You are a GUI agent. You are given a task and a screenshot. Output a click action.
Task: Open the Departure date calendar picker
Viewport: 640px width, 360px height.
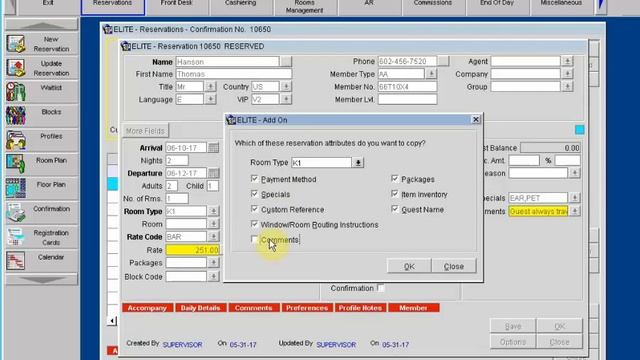pos(213,173)
